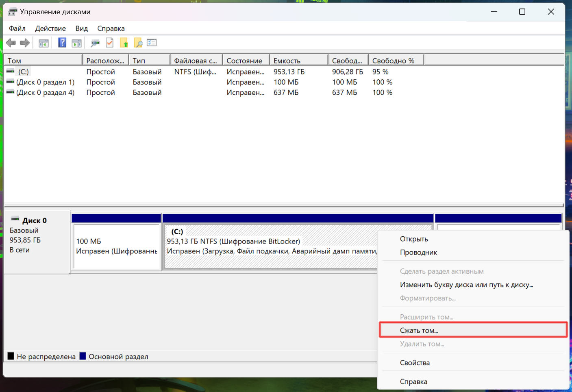Click the drive icon of the (C:) row
Viewport: 572px width, 392px height.
[10, 72]
